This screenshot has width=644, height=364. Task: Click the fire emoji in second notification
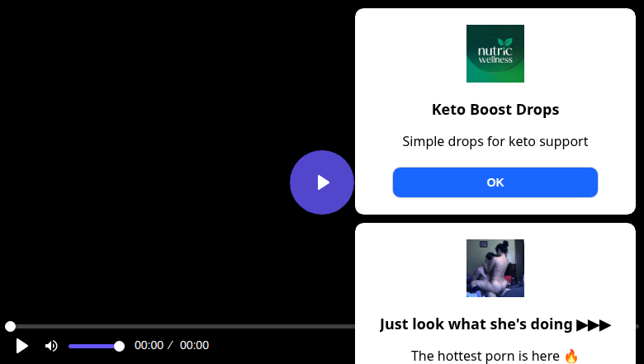(x=571, y=356)
